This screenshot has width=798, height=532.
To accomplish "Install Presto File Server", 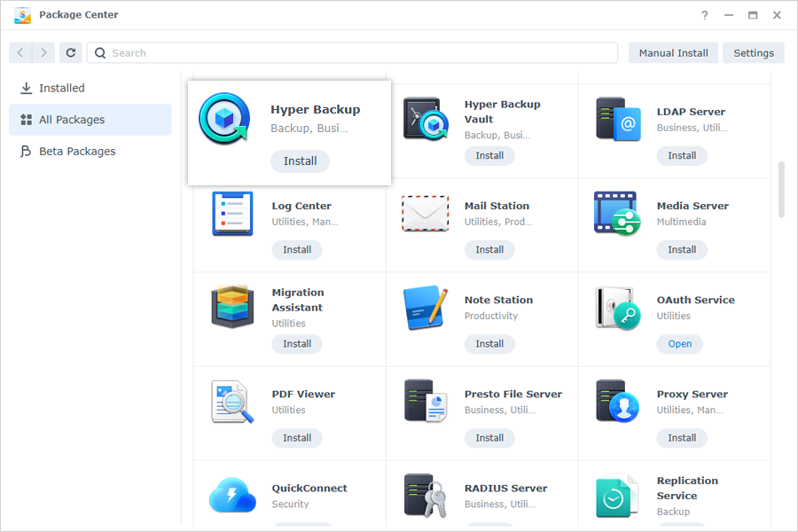I will pos(489,438).
